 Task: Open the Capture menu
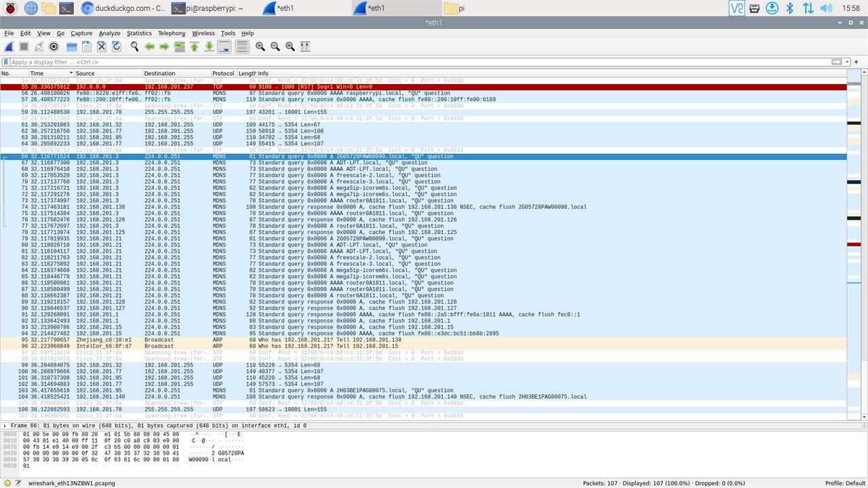coord(81,33)
